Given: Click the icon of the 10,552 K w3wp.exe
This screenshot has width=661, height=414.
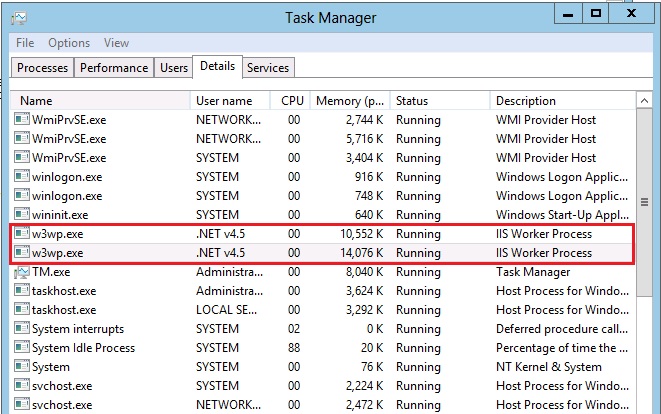Looking at the screenshot, I should tap(22, 234).
